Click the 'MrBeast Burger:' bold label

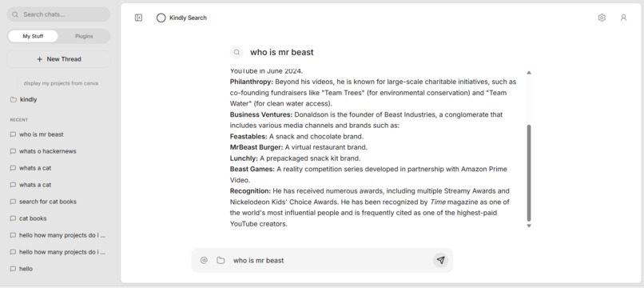coord(256,147)
